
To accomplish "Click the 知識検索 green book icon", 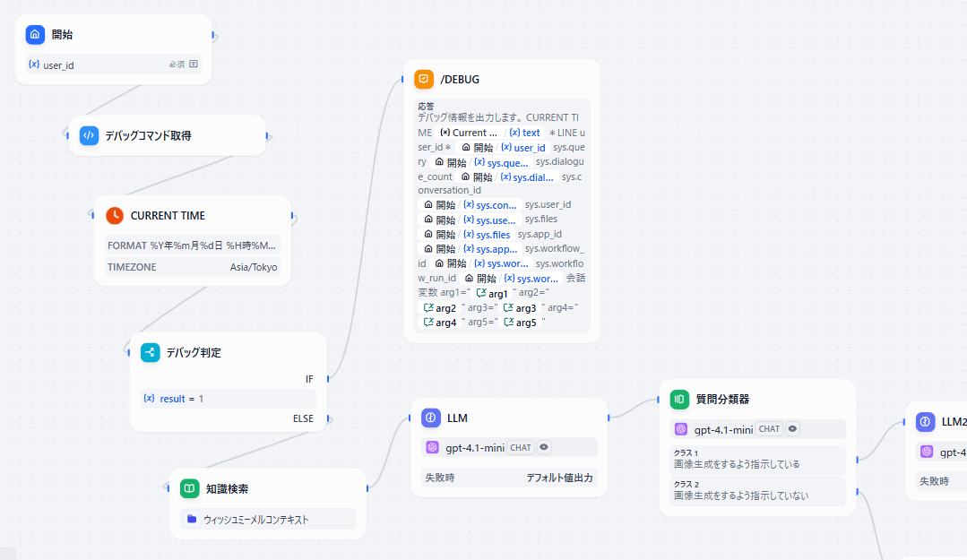I will [x=190, y=488].
